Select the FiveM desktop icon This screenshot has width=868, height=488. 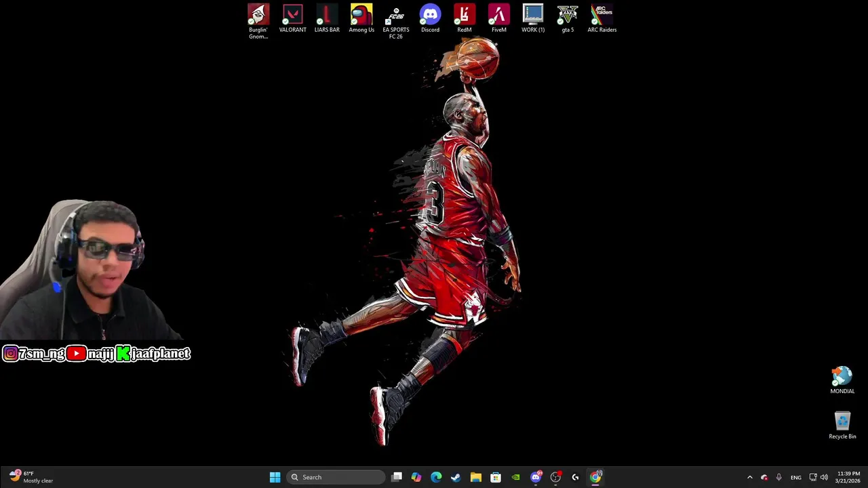coord(498,18)
